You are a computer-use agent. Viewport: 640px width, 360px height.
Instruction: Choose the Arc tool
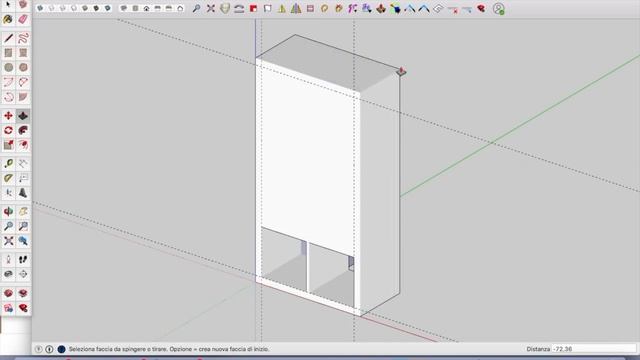[x=8, y=82]
